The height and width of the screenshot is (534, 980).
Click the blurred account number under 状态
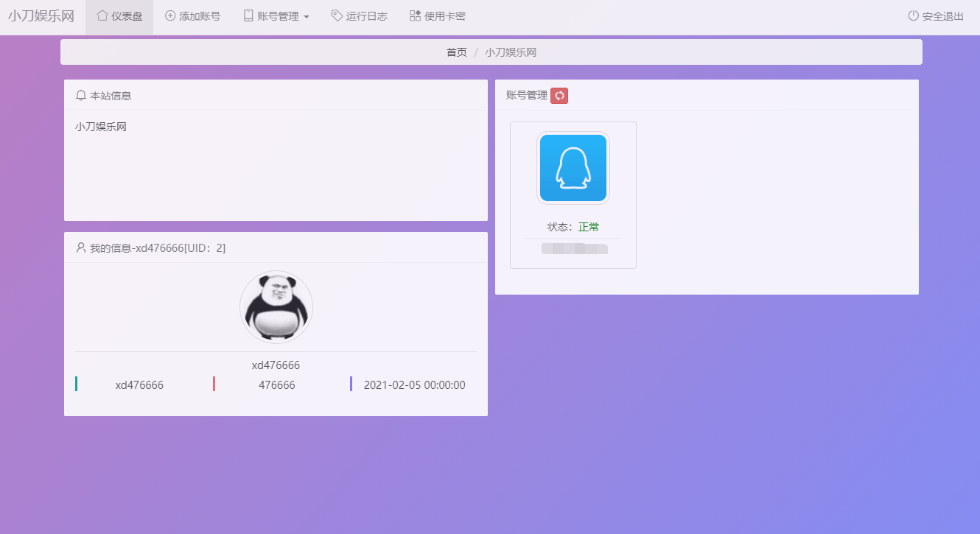click(574, 248)
